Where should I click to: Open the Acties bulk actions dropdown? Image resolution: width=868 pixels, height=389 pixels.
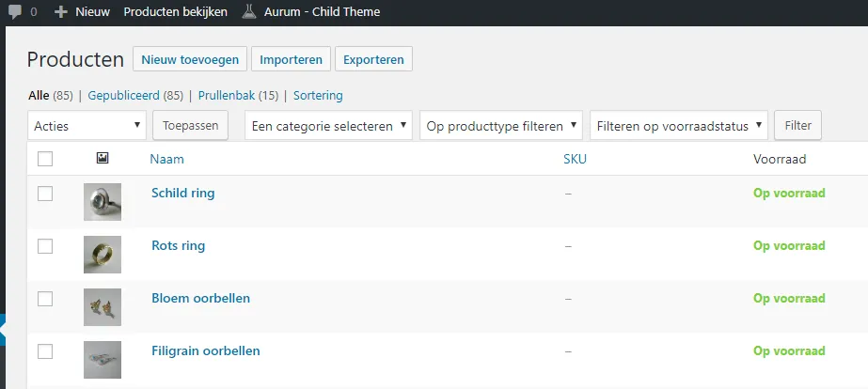tap(87, 125)
